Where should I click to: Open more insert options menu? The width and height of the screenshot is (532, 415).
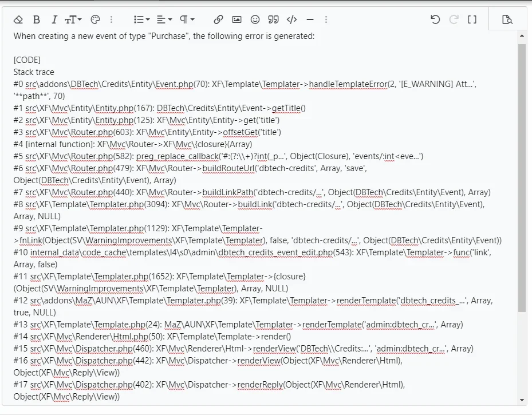coord(326,19)
